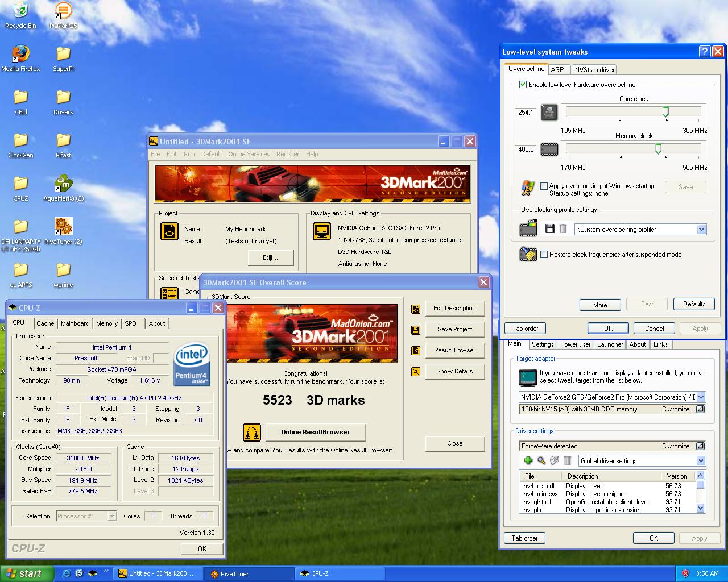Open the CPU-Z Processor #1 selection dropdown
The image size is (728, 582).
coord(112,516)
